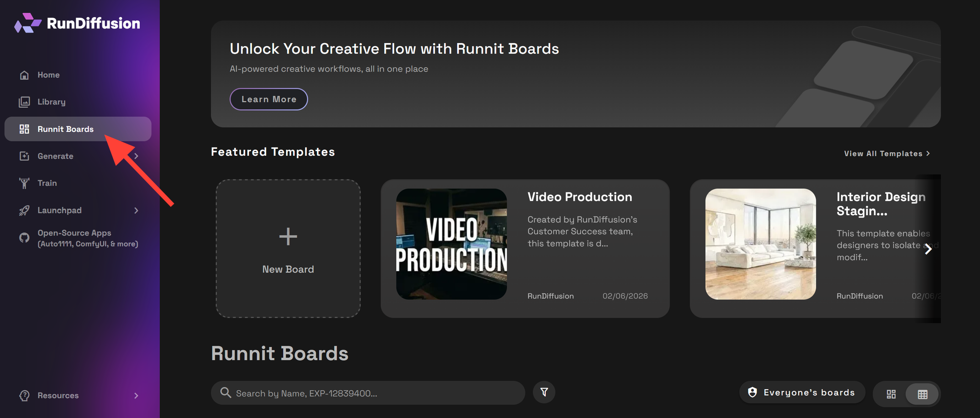Select the Generate menu item
Image resolution: width=980 pixels, height=418 pixels.
point(55,156)
